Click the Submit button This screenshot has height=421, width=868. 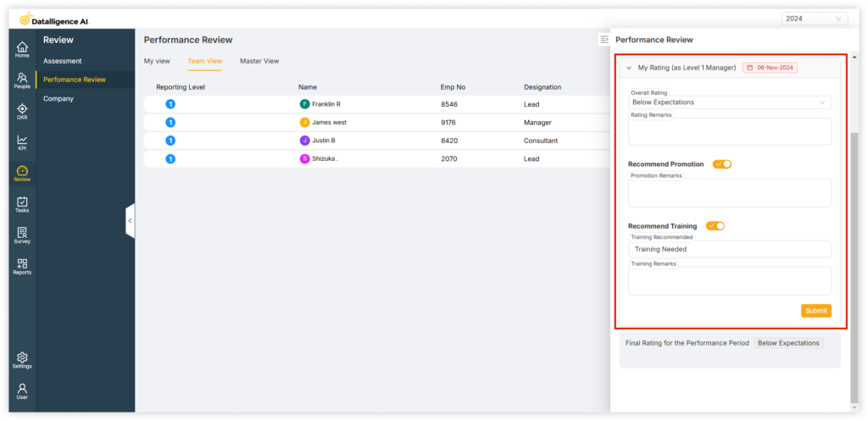(x=816, y=311)
